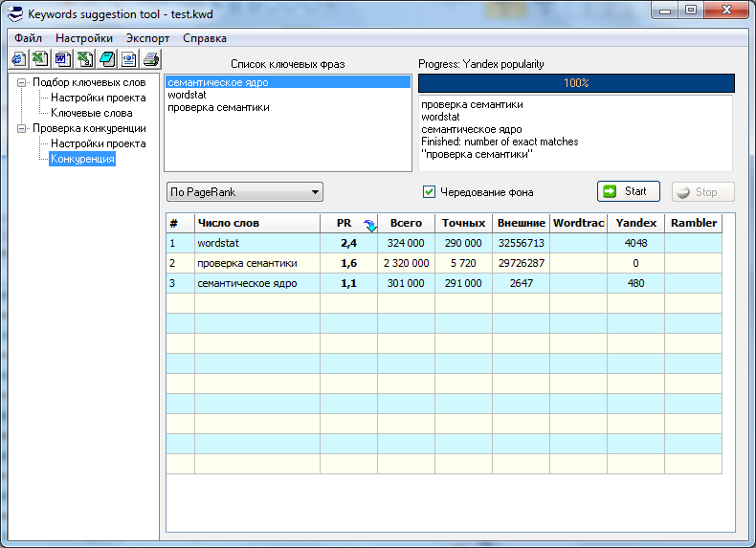The height and width of the screenshot is (548, 756).
Task: Click the printer toolbar icon
Action: pyautogui.click(x=150, y=59)
